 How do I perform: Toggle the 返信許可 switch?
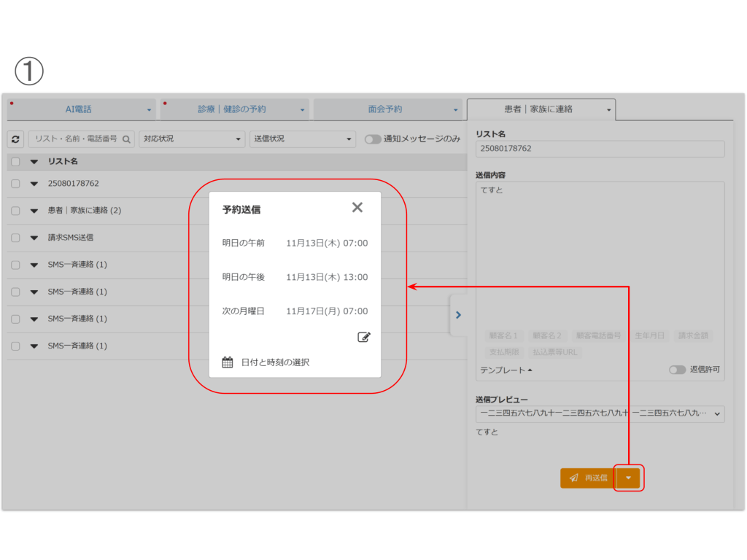tap(677, 370)
